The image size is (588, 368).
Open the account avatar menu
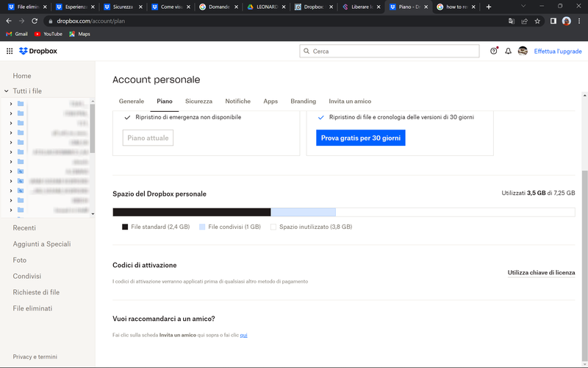523,52
